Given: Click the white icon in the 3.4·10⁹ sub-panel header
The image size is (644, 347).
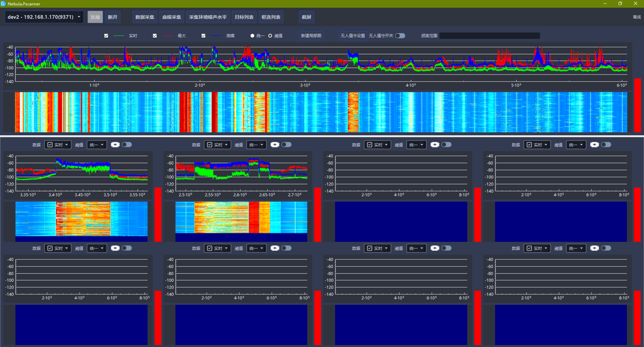Looking at the screenshot, I should pyautogui.click(x=115, y=145).
